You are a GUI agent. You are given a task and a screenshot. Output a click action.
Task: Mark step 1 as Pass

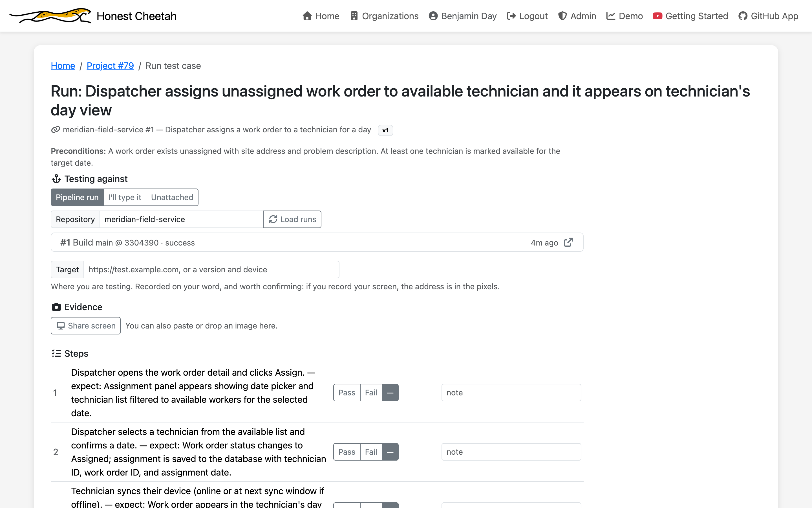(x=347, y=392)
